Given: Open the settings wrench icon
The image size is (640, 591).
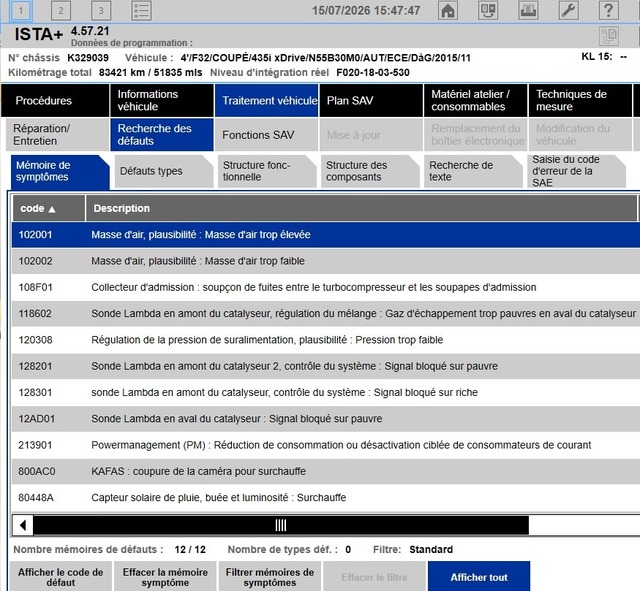Looking at the screenshot, I should click(x=568, y=10).
